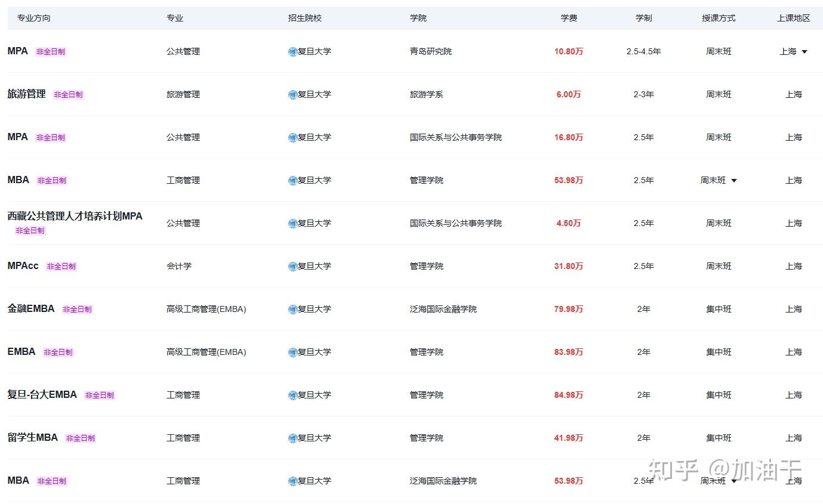
Task: Click the Fudan logo in the MPAcc row
Action: (x=292, y=267)
